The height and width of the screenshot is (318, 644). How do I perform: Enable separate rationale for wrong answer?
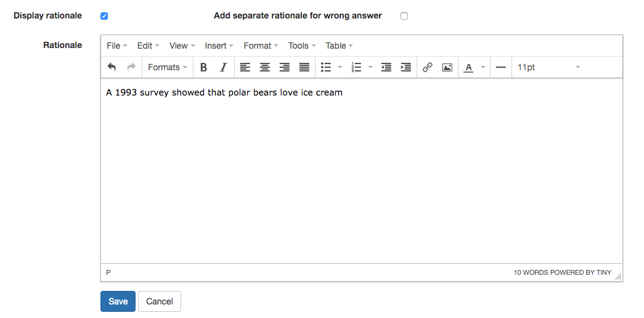(x=404, y=16)
